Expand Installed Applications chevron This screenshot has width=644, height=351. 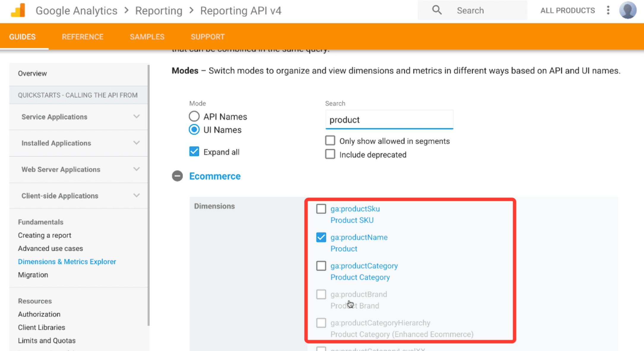click(136, 143)
